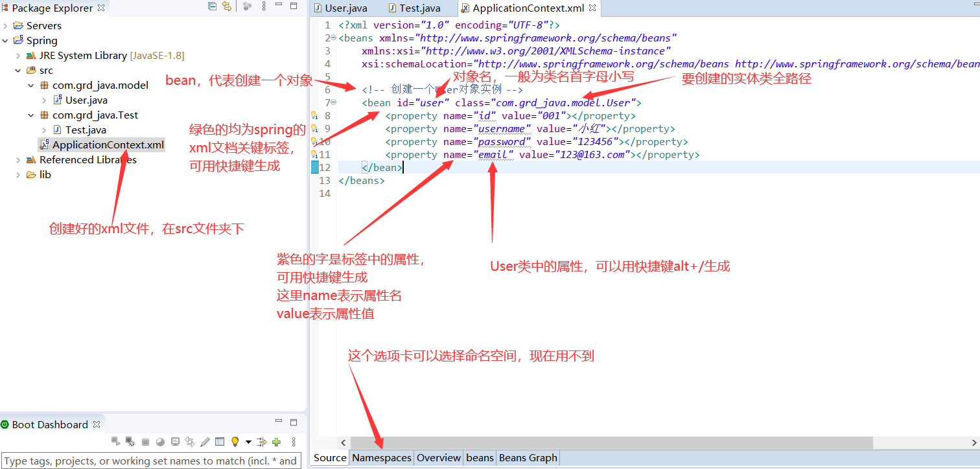Close the Boot Dashboard tab
Image resolution: width=980 pixels, height=469 pixels.
click(97, 424)
